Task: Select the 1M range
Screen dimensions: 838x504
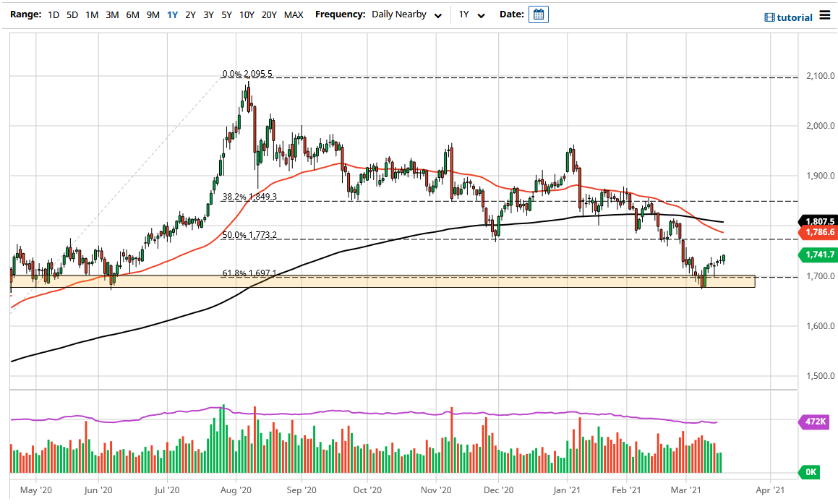Action: [92, 15]
